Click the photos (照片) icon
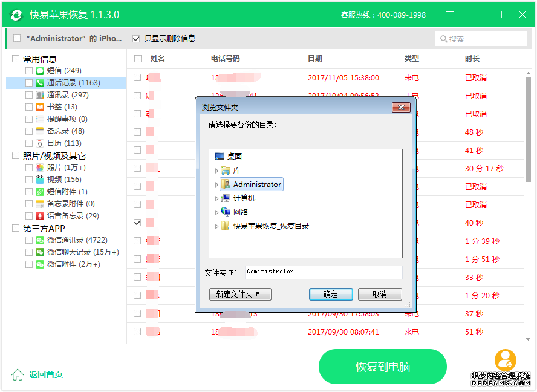This screenshot has width=537, height=392. (40, 168)
